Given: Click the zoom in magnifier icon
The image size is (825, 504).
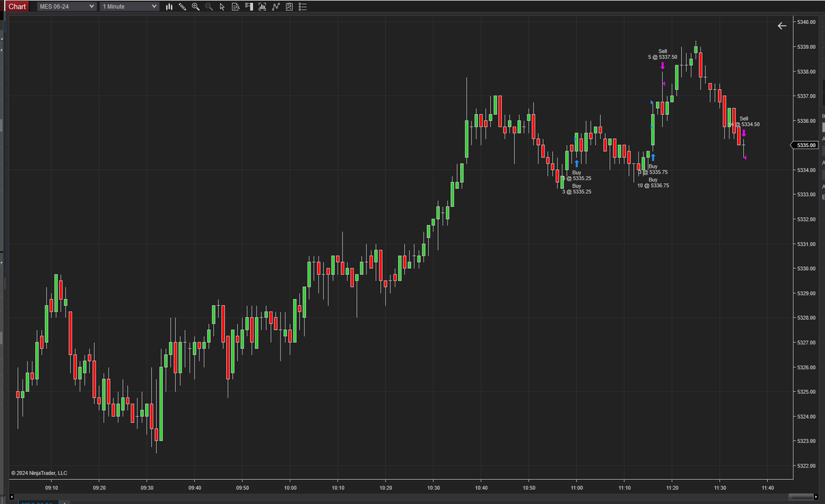Looking at the screenshot, I should coord(196,6).
